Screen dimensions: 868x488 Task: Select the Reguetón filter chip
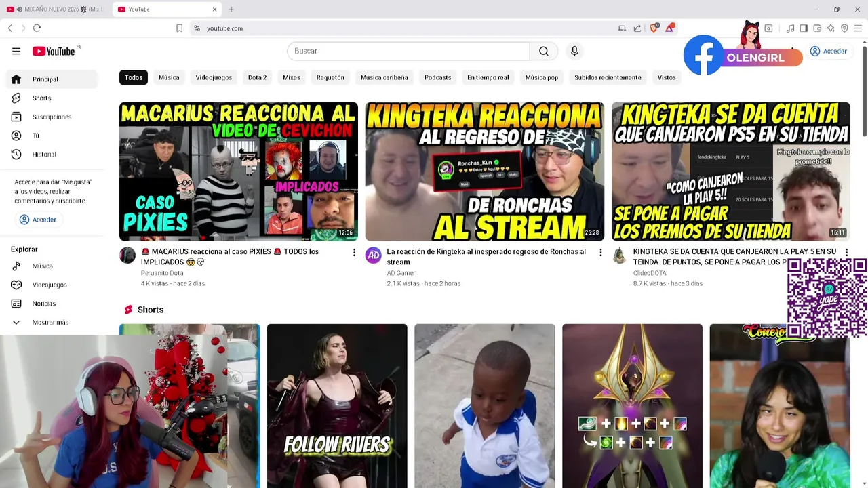tap(330, 77)
